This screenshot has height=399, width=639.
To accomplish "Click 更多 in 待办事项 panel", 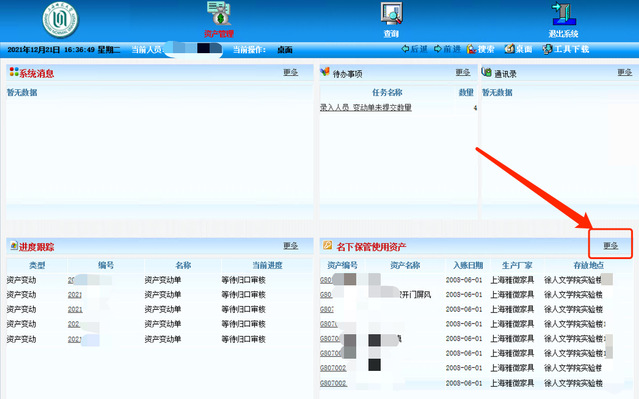I will (x=463, y=73).
